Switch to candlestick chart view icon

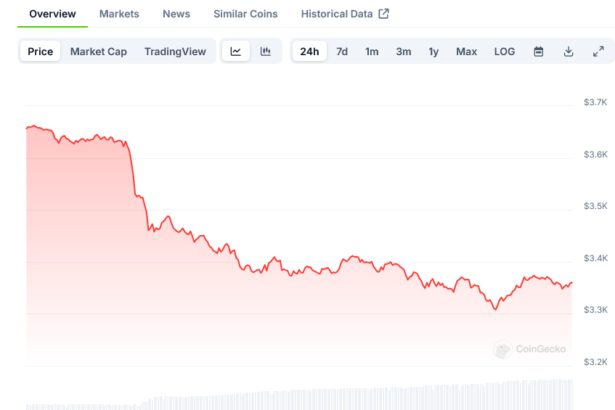click(x=265, y=51)
